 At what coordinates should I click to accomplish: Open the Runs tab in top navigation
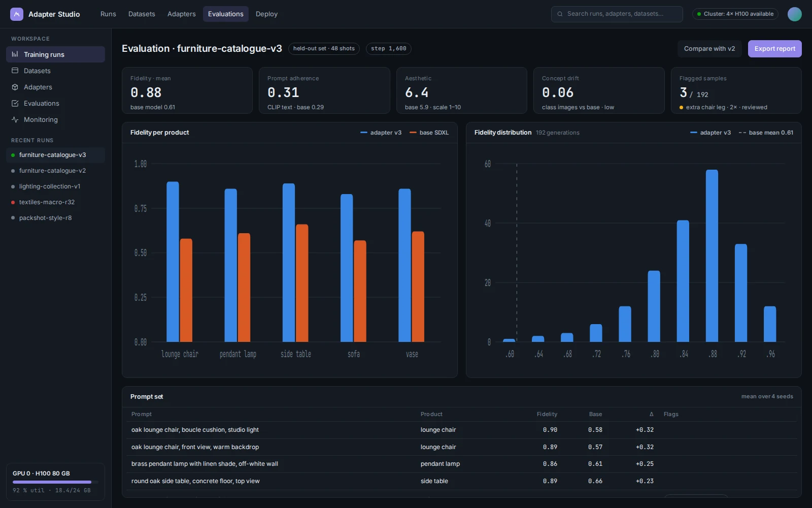tap(108, 14)
